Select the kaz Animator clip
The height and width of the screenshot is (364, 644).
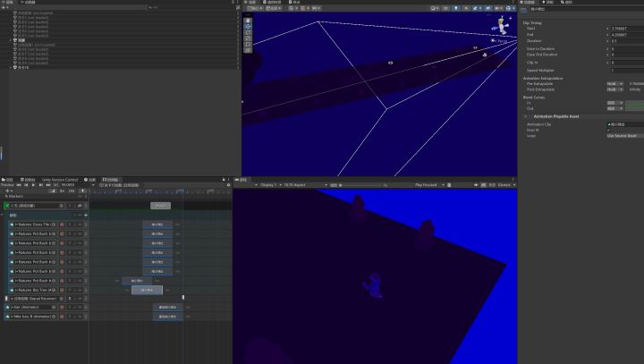click(x=167, y=308)
